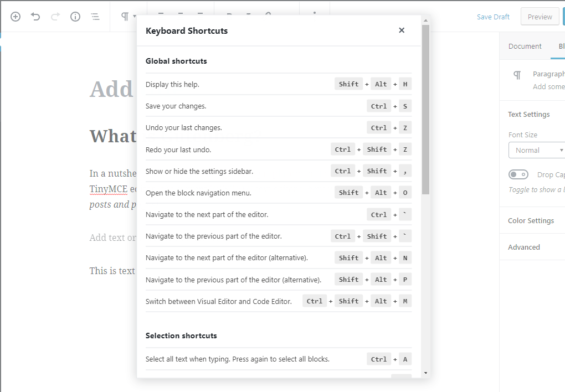
Task: Click the Preview button
Action: click(540, 17)
